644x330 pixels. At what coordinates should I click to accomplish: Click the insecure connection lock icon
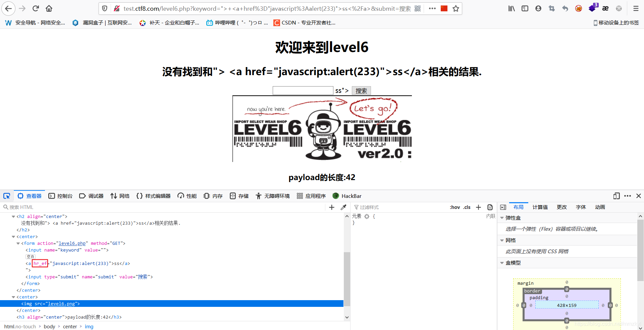click(117, 8)
